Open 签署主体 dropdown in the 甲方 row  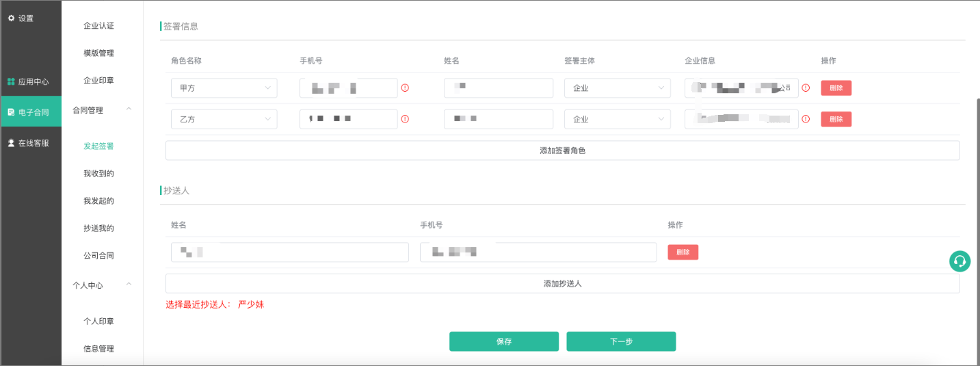click(x=617, y=88)
